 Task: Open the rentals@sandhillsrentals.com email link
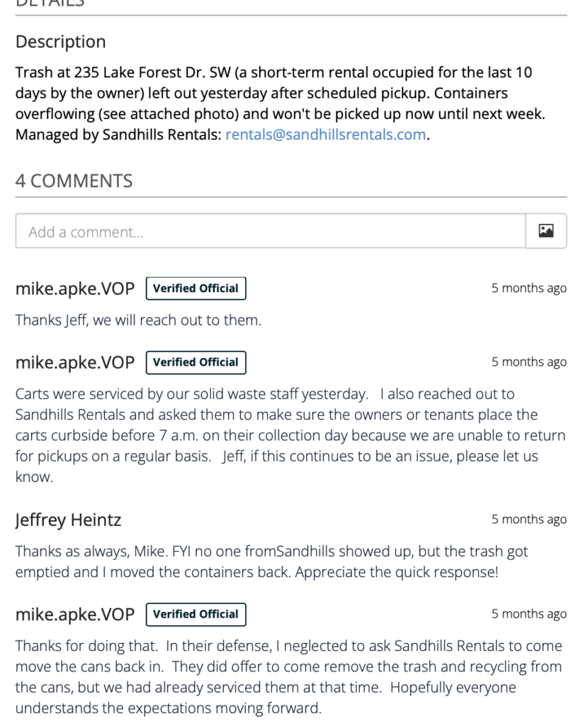tap(325, 134)
